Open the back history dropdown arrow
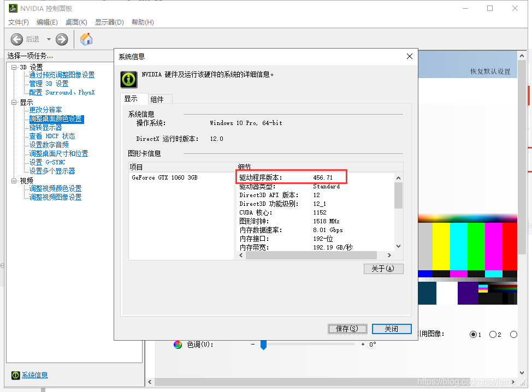The width and height of the screenshot is (532, 392). coord(49,39)
